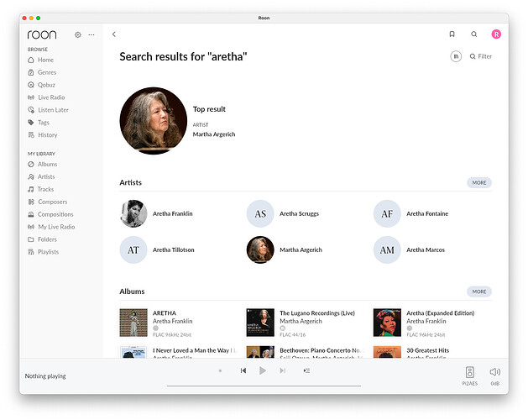
Task: Open search with magnifier icon in top bar
Action: (x=473, y=34)
